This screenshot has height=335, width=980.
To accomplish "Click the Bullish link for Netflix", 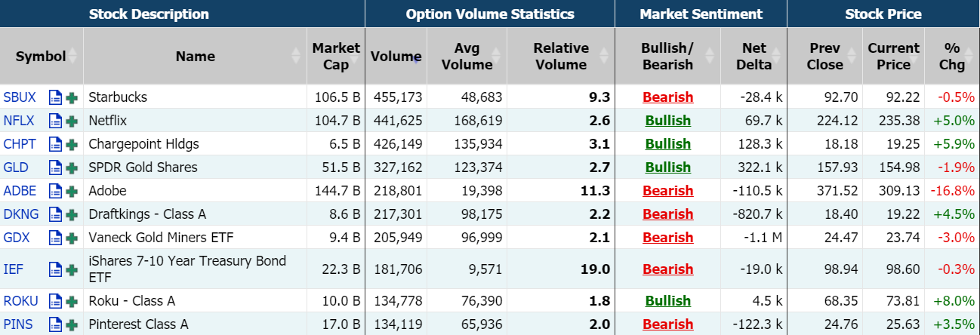I will pyautogui.click(x=667, y=121).
